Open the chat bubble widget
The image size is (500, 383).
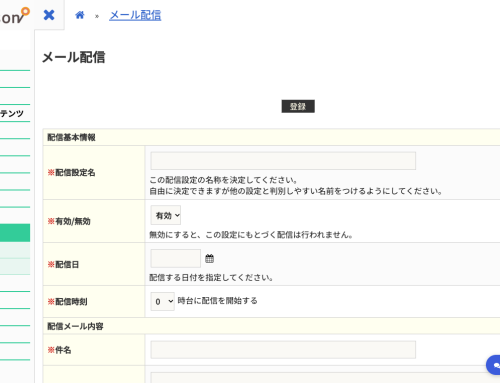pos(494,365)
